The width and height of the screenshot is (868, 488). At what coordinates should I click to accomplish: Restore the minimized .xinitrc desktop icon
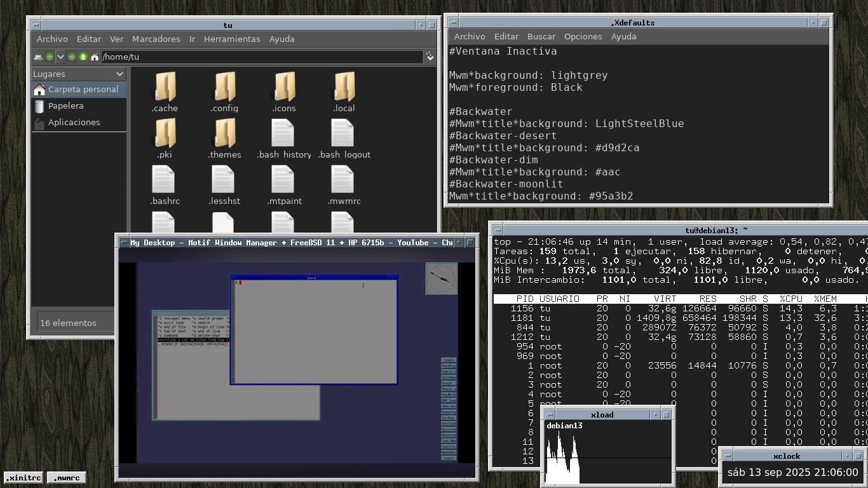(24, 477)
